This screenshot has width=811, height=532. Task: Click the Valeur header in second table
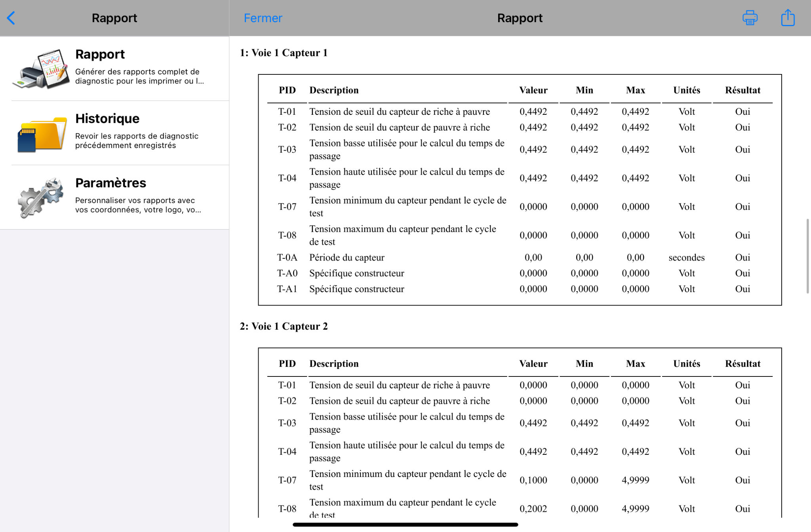533,364
